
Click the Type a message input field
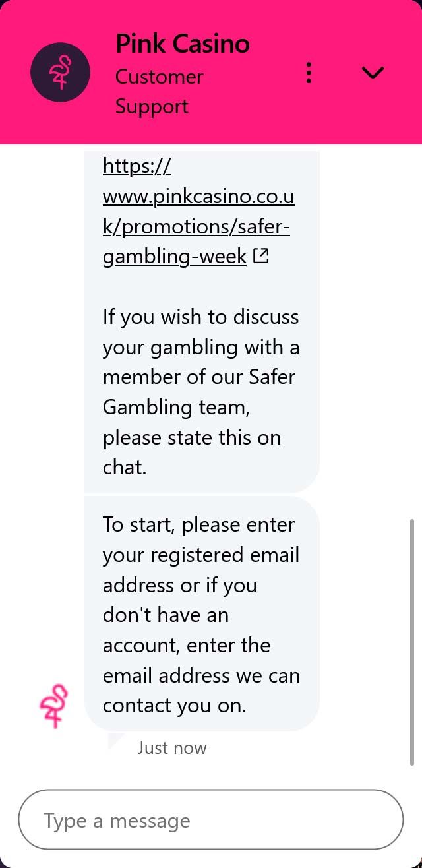(x=211, y=820)
